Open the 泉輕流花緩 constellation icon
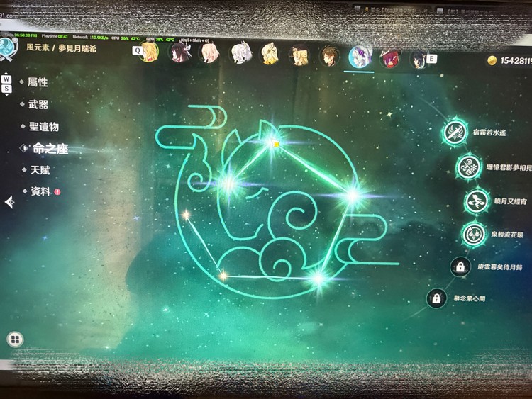The width and height of the screenshot is (532, 399). click(x=474, y=235)
